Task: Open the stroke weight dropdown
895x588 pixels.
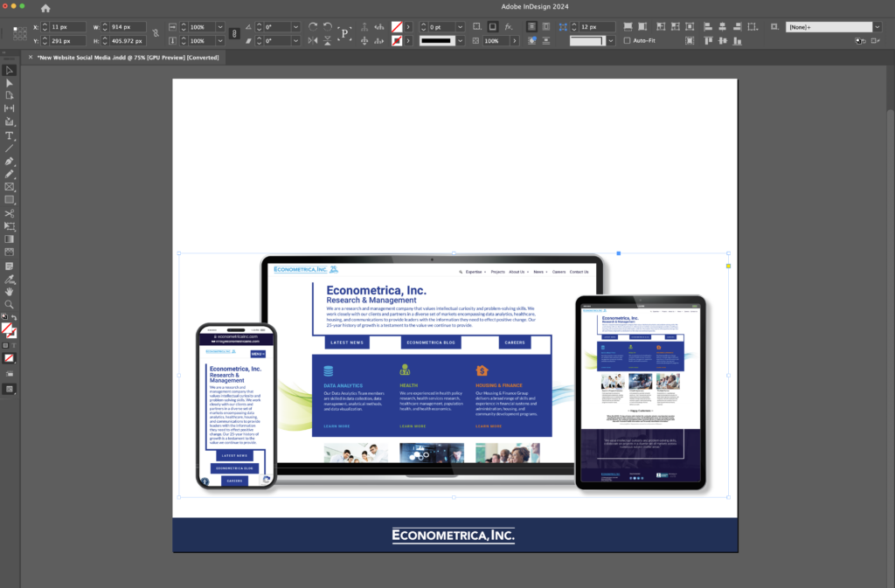Action: 460,27
